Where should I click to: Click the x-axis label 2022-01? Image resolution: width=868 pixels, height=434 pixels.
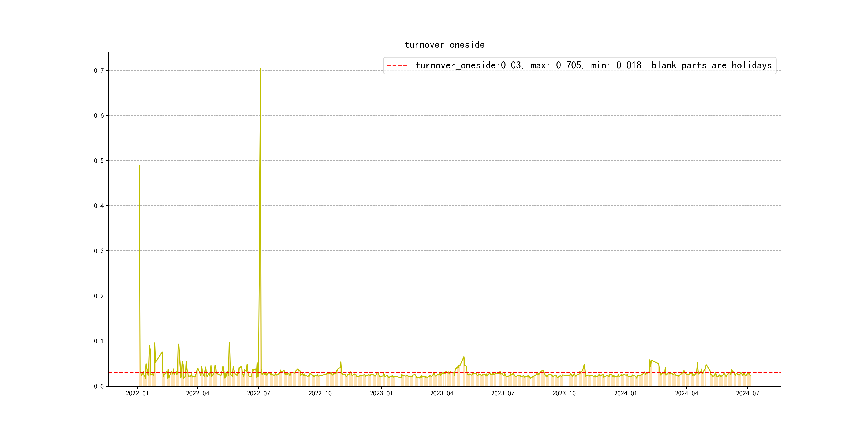137,394
